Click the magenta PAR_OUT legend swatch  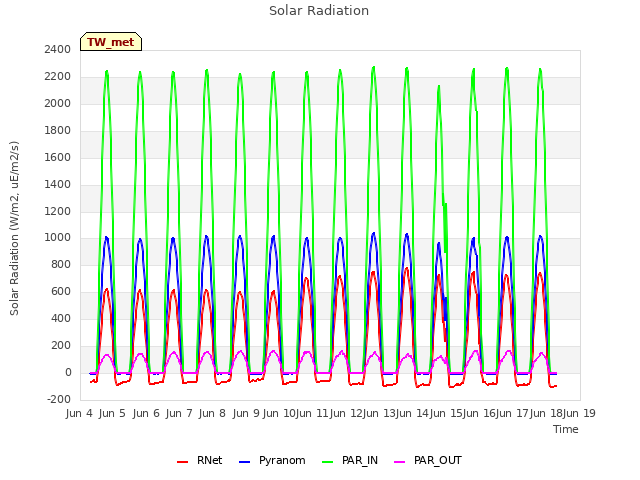point(400,462)
